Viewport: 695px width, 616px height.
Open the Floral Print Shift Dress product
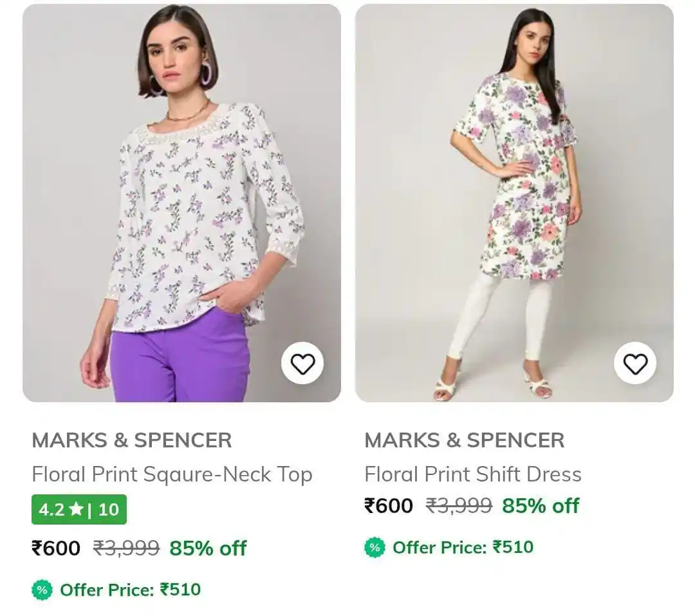pos(474,474)
